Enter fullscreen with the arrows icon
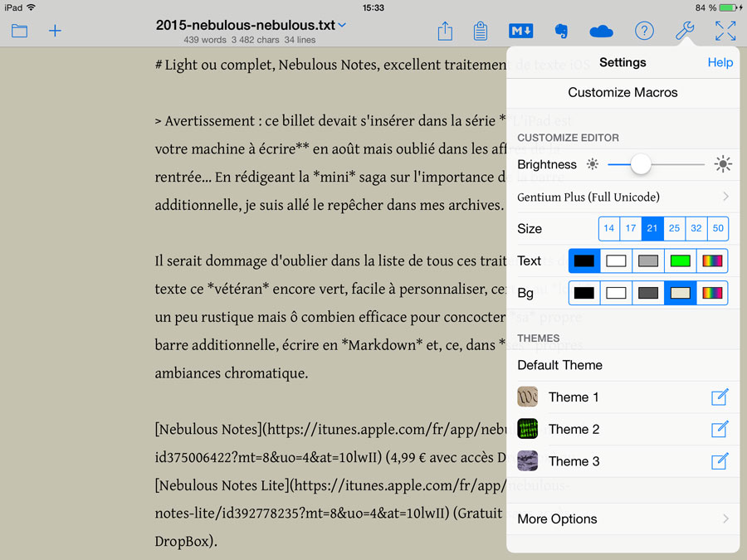The height and width of the screenshot is (560, 747). point(725,31)
